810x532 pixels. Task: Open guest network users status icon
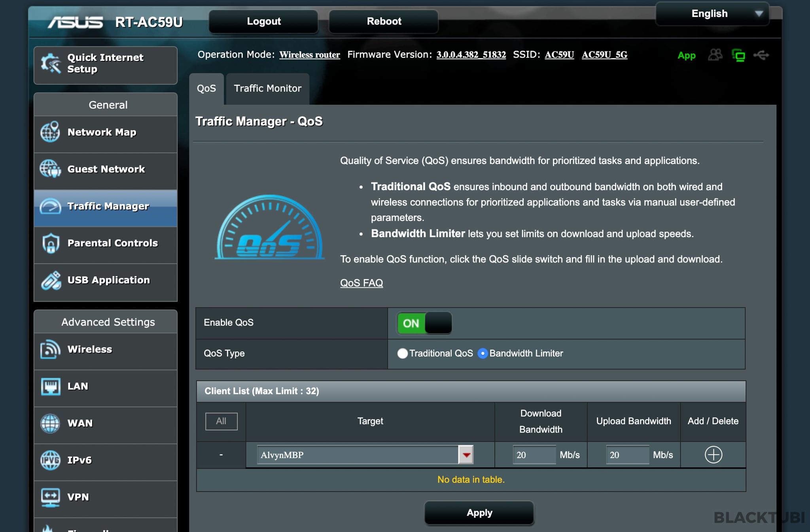716,55
